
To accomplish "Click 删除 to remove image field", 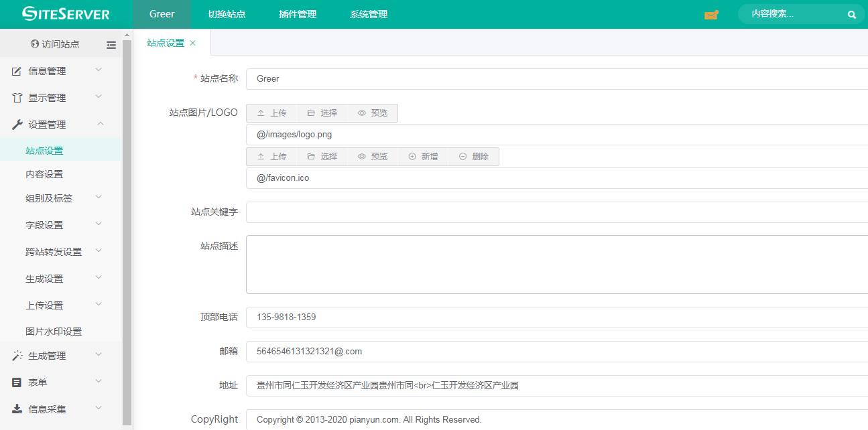I will pyautogui.click(x=474, y=157).
